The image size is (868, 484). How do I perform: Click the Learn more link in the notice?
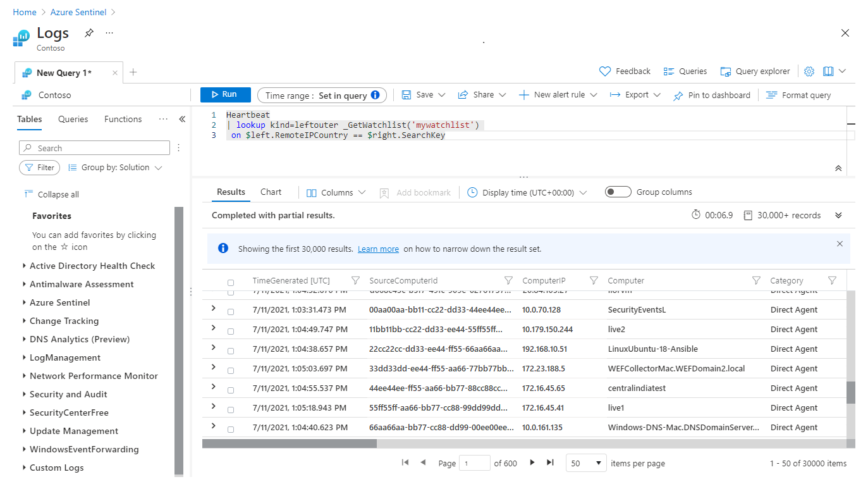click(x=378, y=249)
